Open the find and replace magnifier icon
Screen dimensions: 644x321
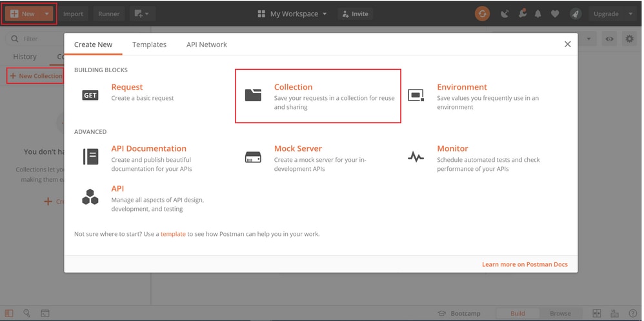(x=26, y=314)
